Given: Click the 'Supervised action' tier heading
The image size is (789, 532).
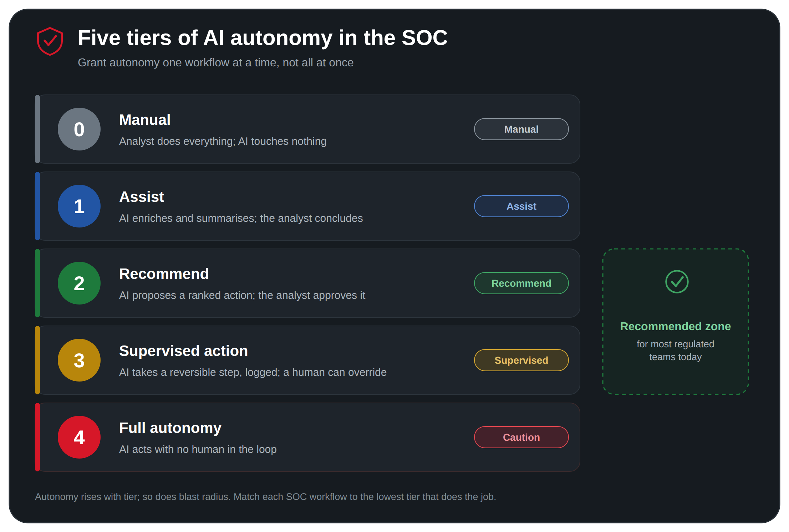Looking at the screenshot, I should coord(183,351).
